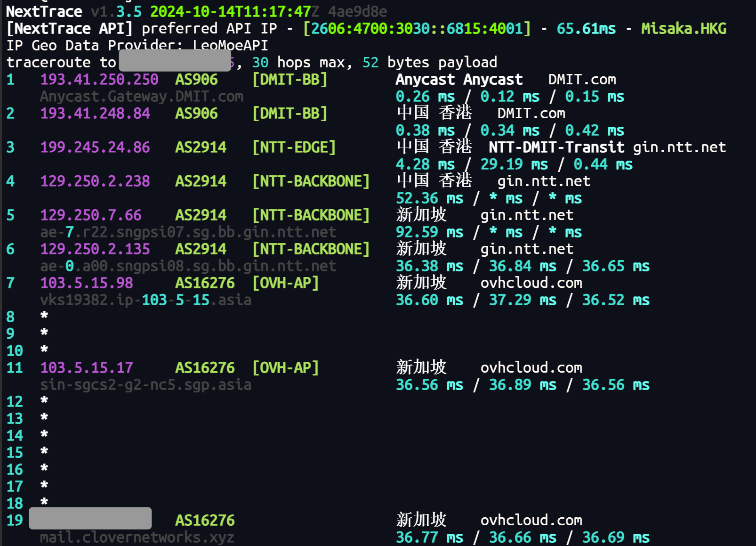756x546 pixels.
Task: Click the Anycast.Gateway.DMIT.com hostname
Action: pos(142,97)
